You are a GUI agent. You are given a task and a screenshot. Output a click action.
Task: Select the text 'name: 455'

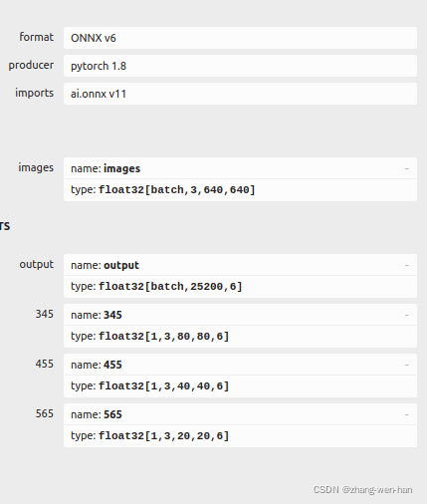[x=97, y=365]
